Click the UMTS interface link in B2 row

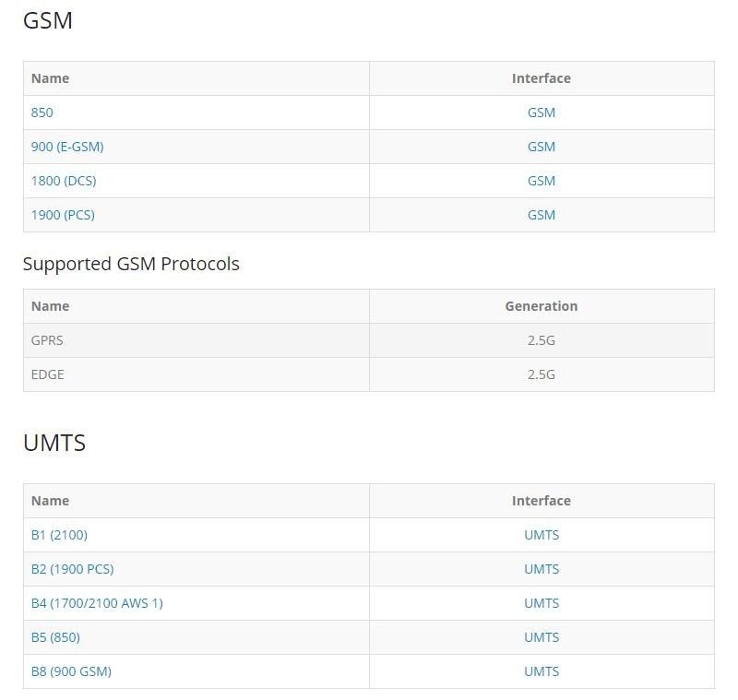(x=542, y=569)
